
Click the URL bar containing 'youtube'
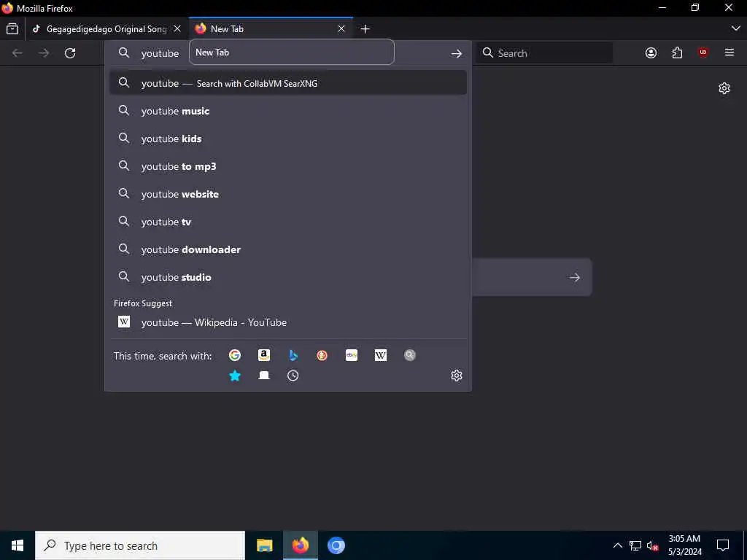(287, 53)
